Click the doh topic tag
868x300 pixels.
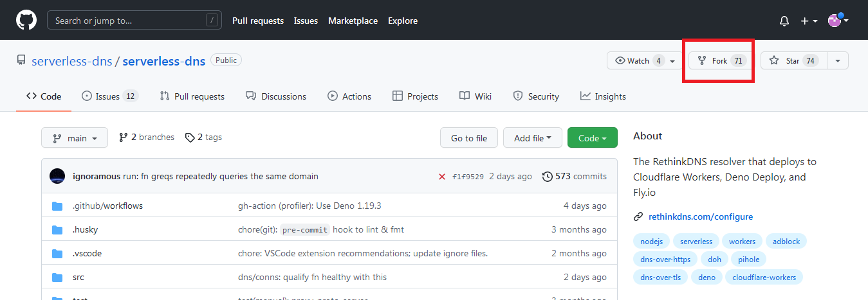714,260
